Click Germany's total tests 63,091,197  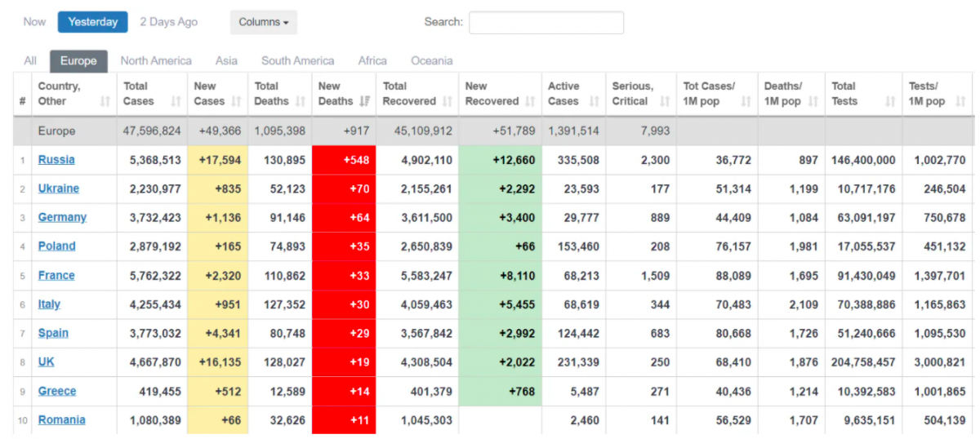pos(864,217)
